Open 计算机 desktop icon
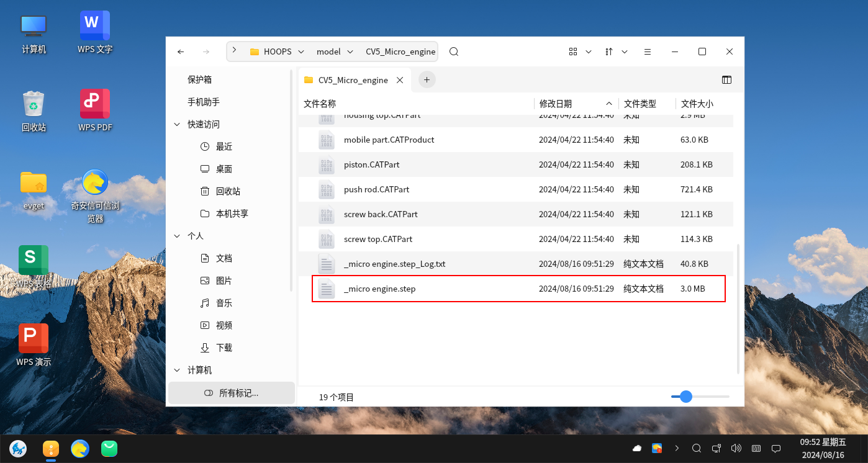This screenshot has width=868, height=463. pyautogui.click(x=34, y=34)
